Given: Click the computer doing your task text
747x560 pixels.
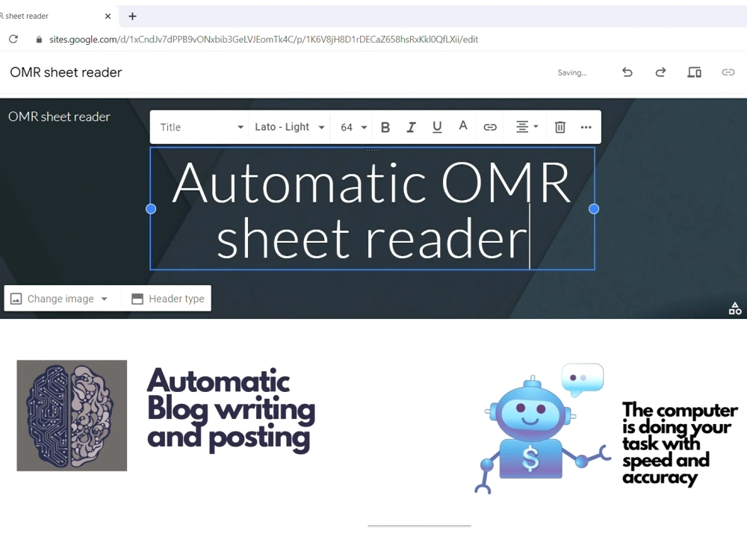Looking at the screenshot, I should [680, 444].
